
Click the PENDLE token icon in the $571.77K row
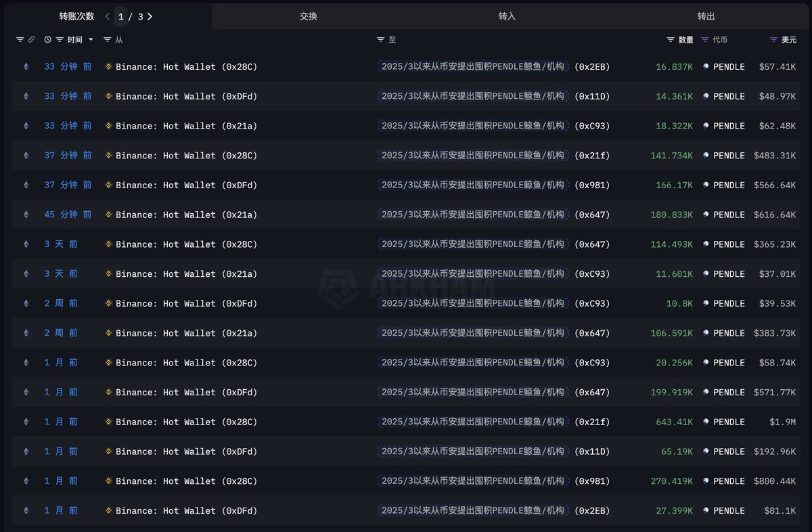706,392
